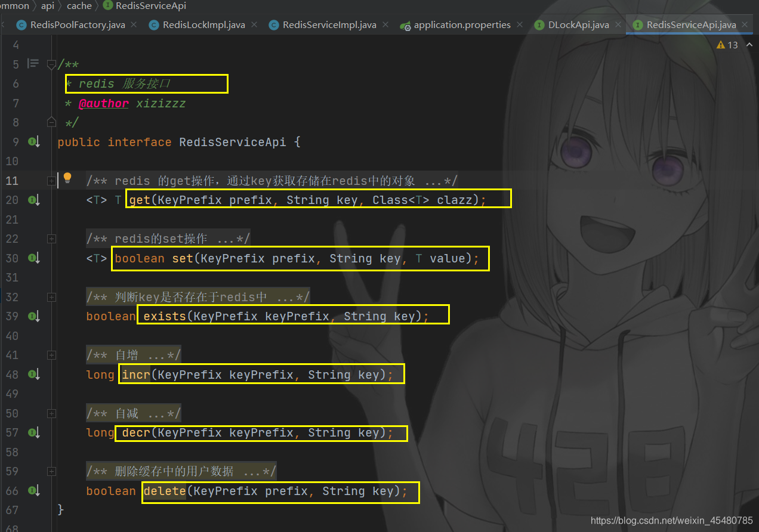This screenshot has width=759, height=532.
Task: Close the RedisServiceApi.java tab
Action: click(x=746, y=25)
